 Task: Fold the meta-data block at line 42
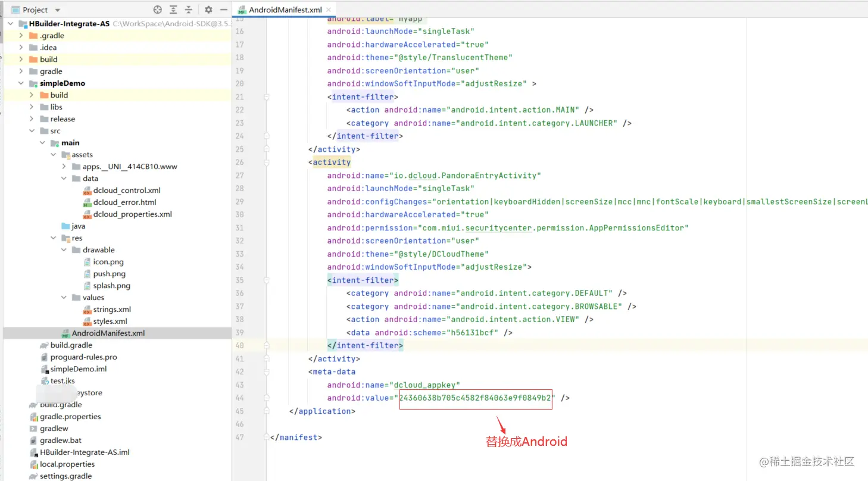point(267,371)
